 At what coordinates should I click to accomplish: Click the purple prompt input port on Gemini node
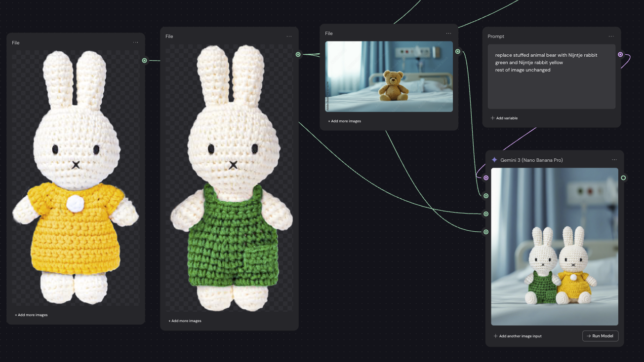click(x=486, y=178)
